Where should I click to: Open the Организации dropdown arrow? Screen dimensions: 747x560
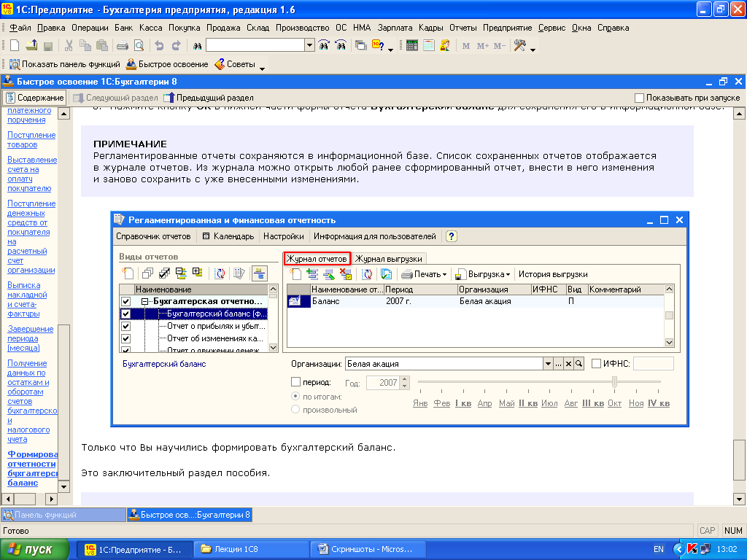click(x=548, y=364)
